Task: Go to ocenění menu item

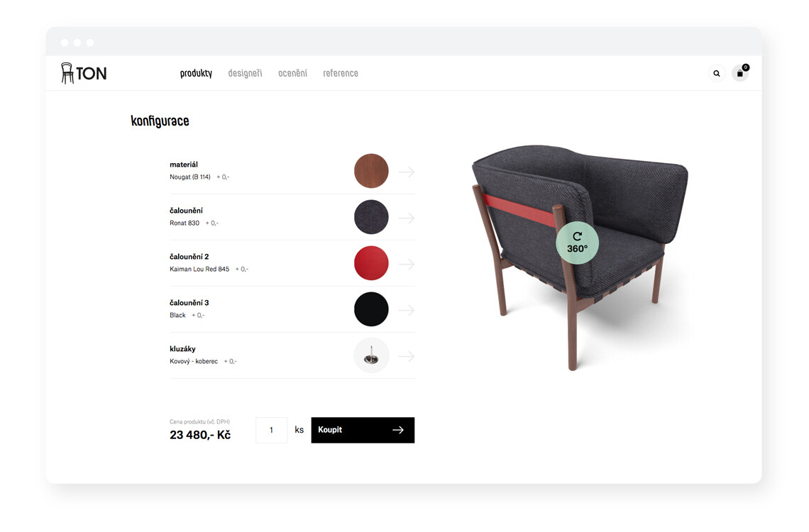Action: point(292,73)
